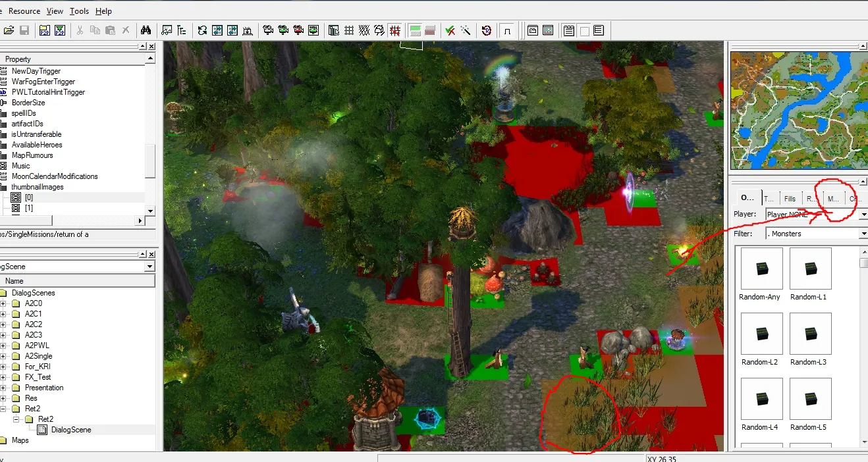Click the map properties chart icon

point(167,30)
